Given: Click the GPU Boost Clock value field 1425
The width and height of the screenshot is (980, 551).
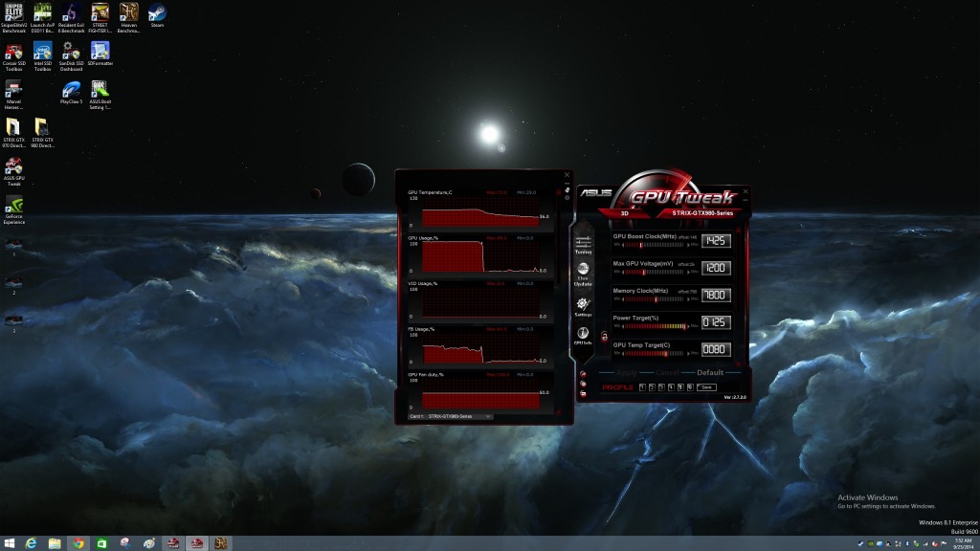Looking at the screenshot, I should tap(716, 240).
